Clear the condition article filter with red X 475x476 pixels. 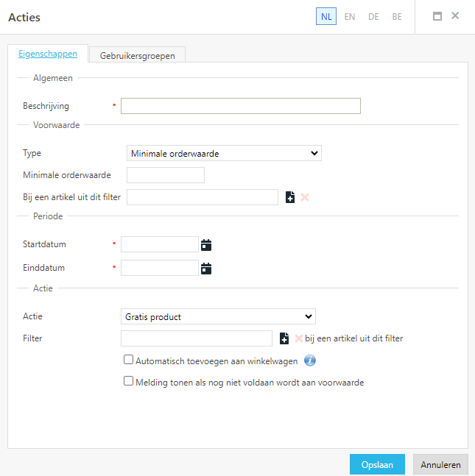click(304, 197)
